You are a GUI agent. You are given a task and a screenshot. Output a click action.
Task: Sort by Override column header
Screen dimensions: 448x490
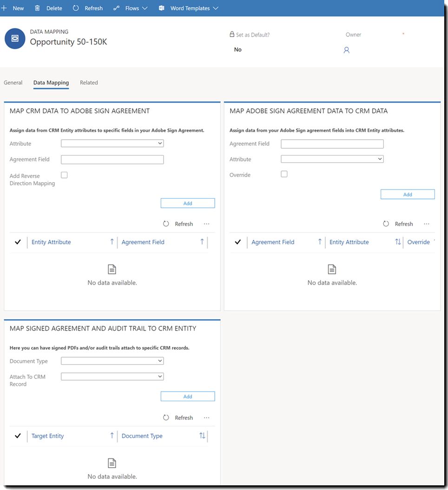point(418,242)
